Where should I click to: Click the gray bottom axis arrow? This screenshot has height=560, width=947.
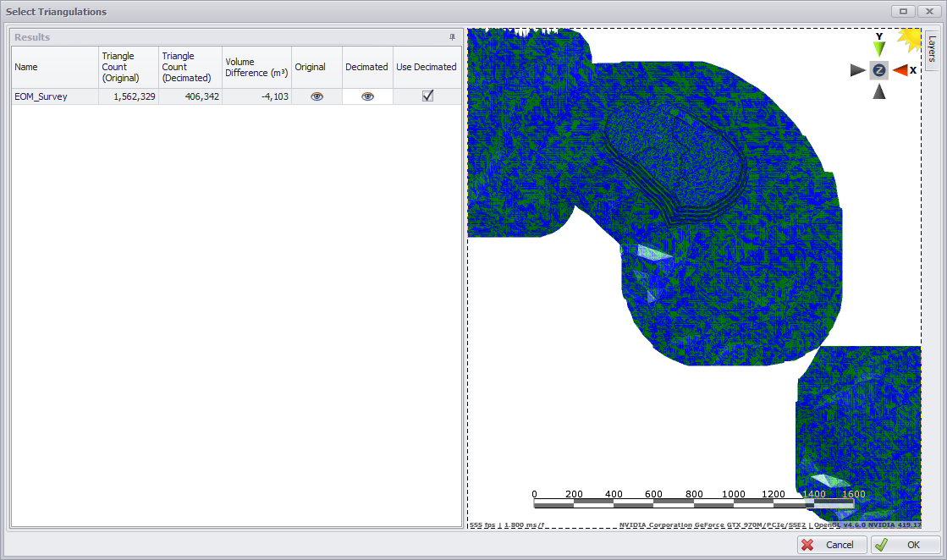click(879, 91)
